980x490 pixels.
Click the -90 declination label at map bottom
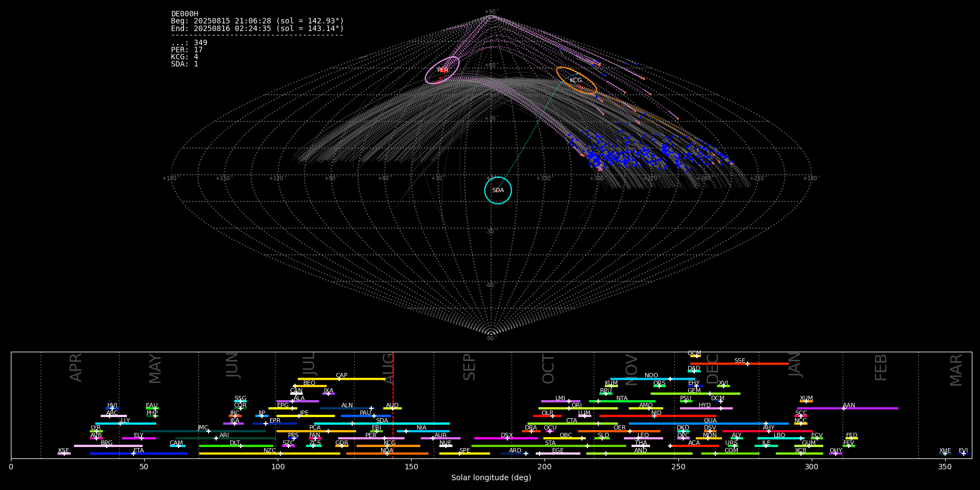(491, 339)
